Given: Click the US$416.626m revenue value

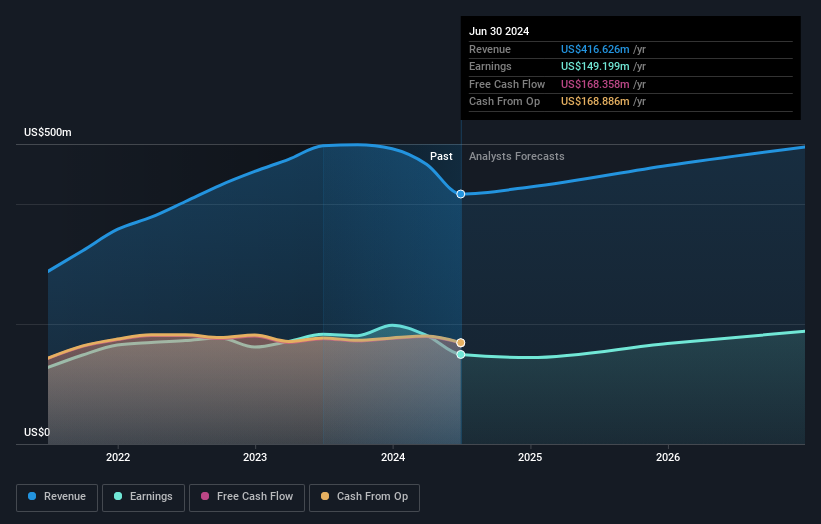Looking at the screenshot, I should [595, 49].
